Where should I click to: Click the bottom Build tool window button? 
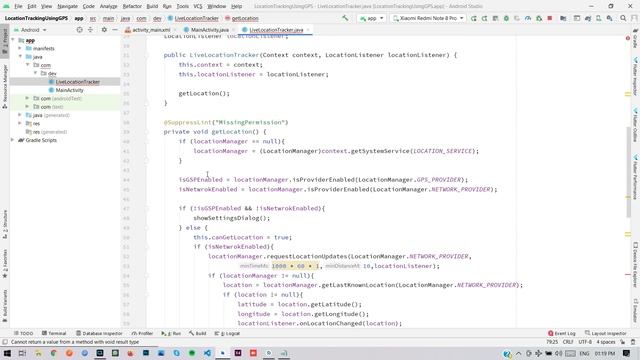pos(198,333)
